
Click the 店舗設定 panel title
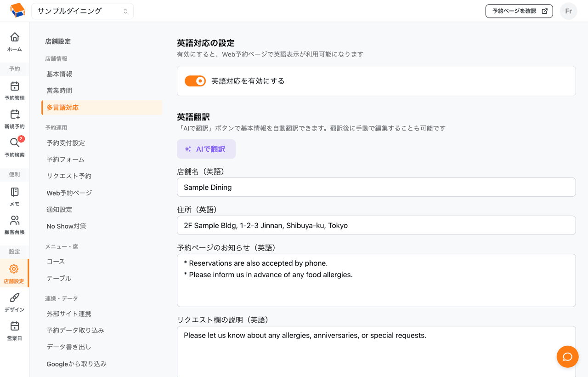point(58,41)
